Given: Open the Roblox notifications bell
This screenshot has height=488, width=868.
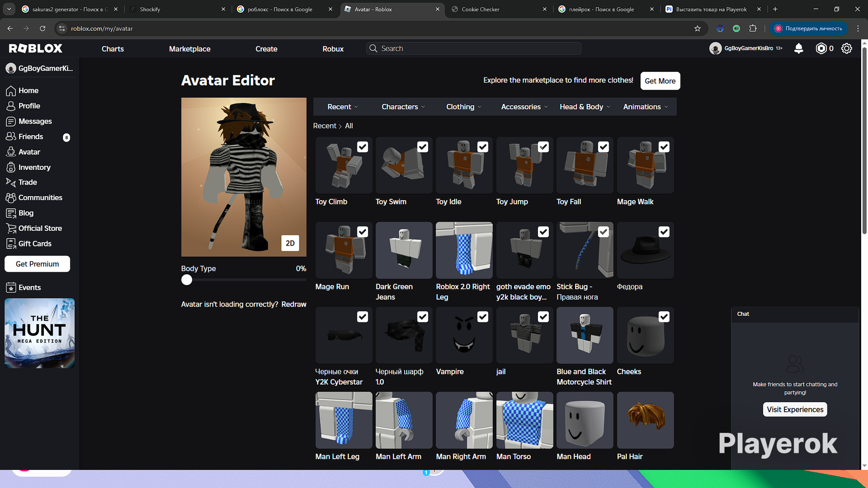Looking at the screenshot, I should pyautogui.click(x=799, y=48).
